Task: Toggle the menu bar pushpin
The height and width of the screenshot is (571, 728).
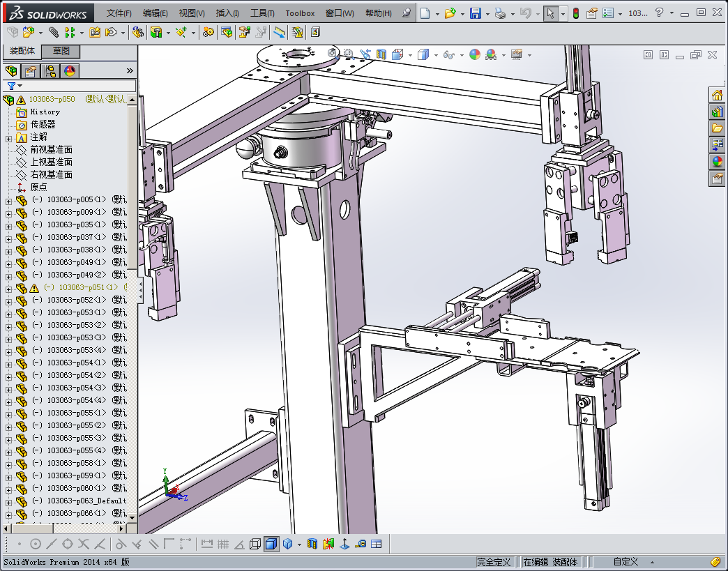Action: (x=407, y=13)
